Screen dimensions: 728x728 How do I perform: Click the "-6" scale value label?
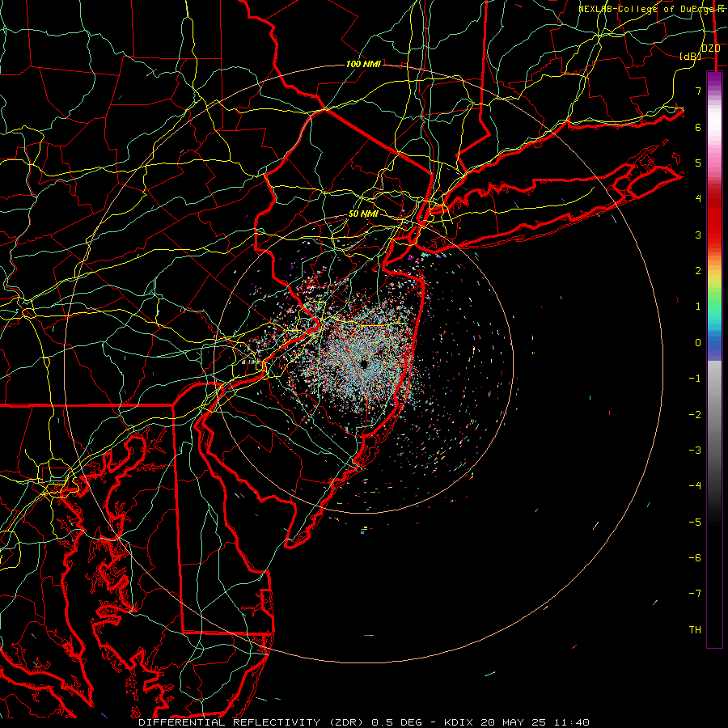point(695,558)
